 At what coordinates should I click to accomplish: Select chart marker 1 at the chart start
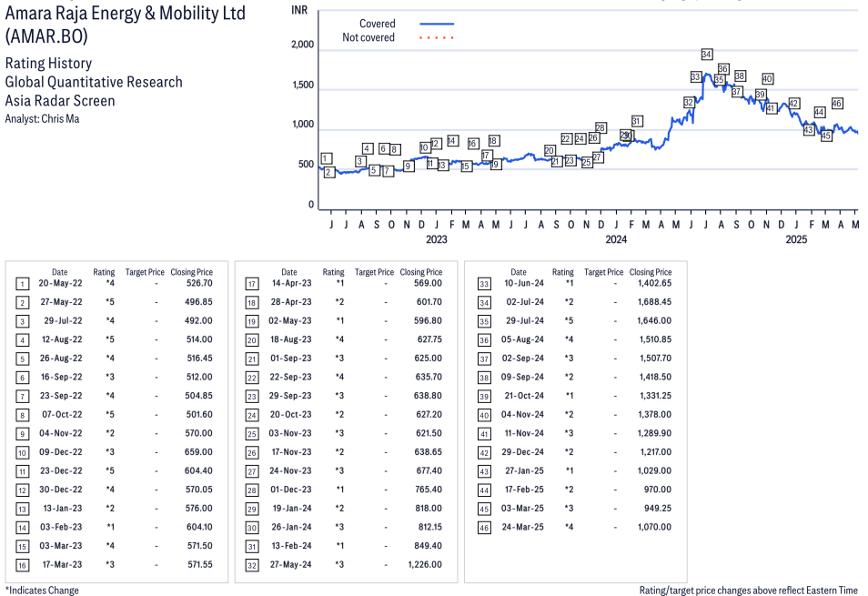click(x=327, y=159)
